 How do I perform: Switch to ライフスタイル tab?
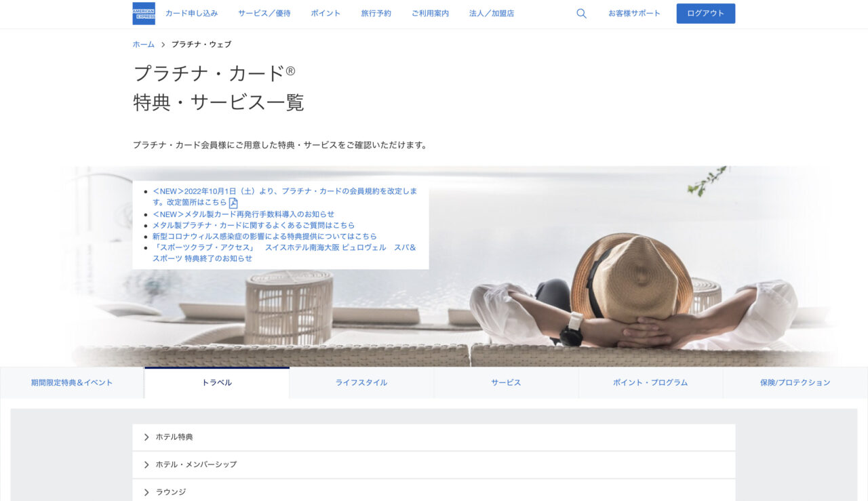pos(361,382)
